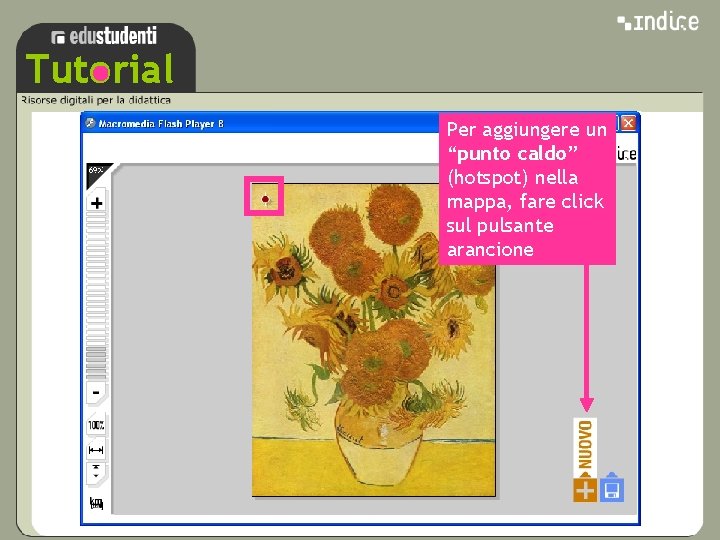Click the 'Risorse digitali per la didattica' text
This screenshot has width=720, height=540.
click(96, 100)
